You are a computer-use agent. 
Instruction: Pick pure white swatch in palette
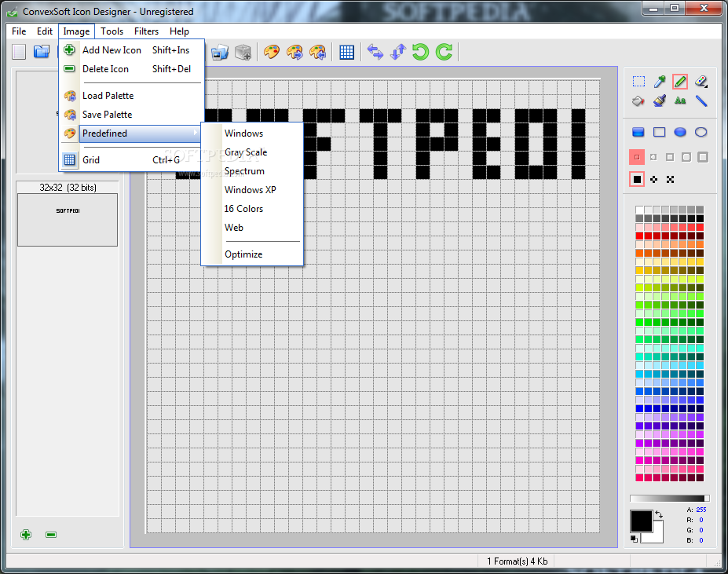pos(639,210)
